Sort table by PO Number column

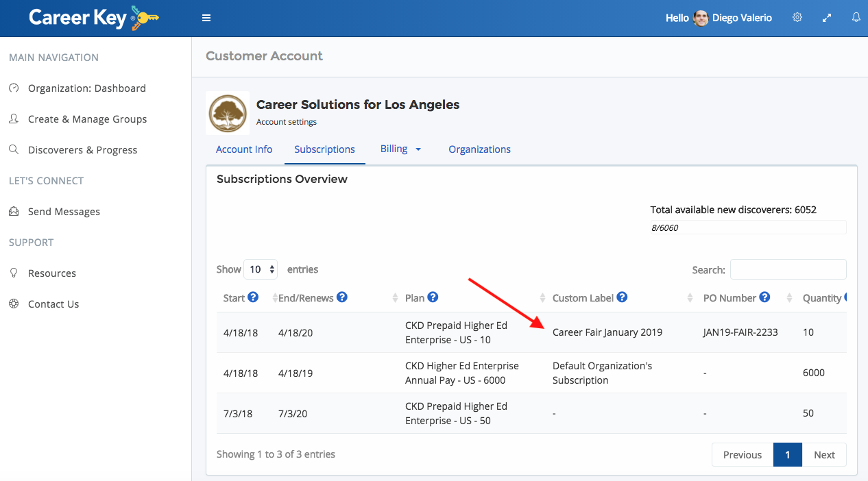click(x=730, y=298)
